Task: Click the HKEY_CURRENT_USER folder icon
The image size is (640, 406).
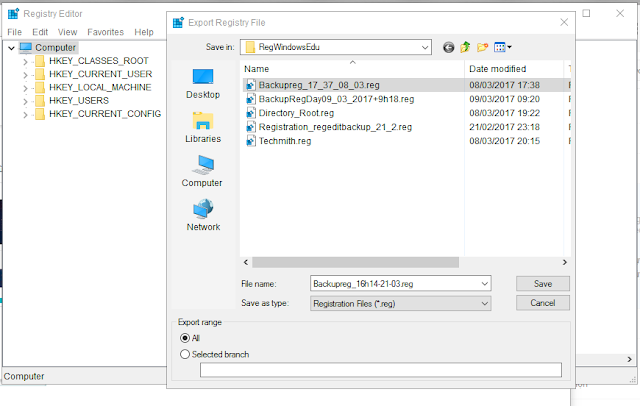Action: click(40, 74)
